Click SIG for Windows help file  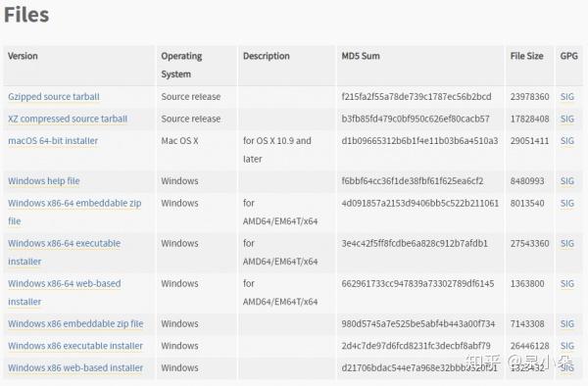click(x=567, y=181)
